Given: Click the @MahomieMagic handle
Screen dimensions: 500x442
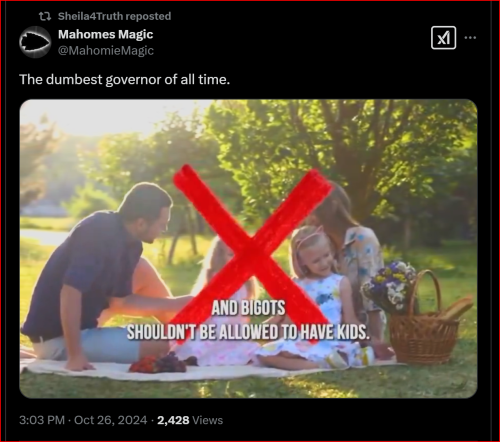Looking at the screenshot, I should (106, 51).
